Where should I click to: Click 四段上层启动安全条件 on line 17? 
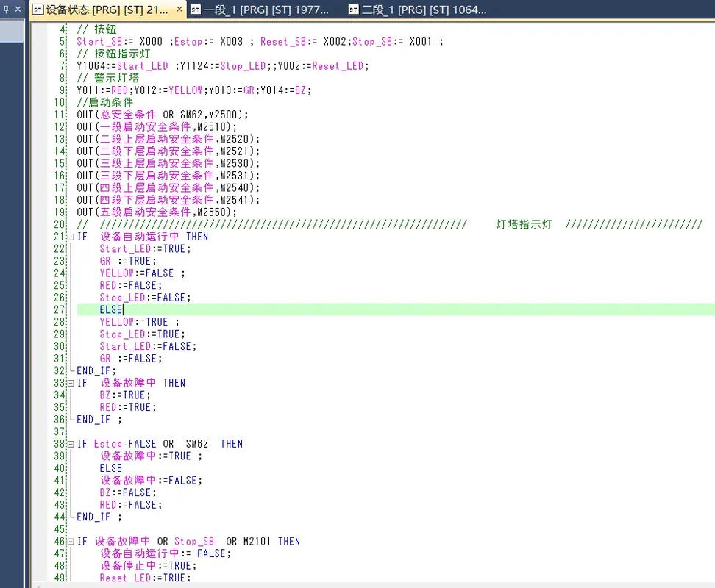[157, 187]
